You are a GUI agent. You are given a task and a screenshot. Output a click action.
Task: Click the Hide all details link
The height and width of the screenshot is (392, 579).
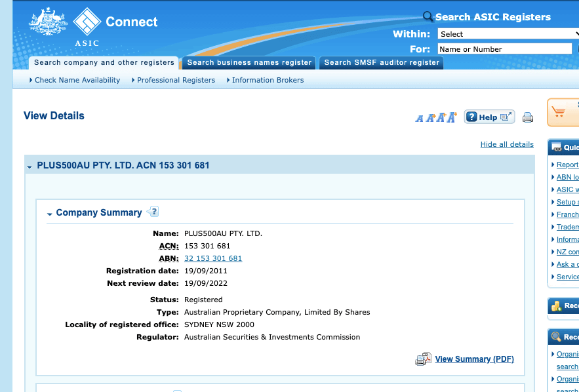507,144
